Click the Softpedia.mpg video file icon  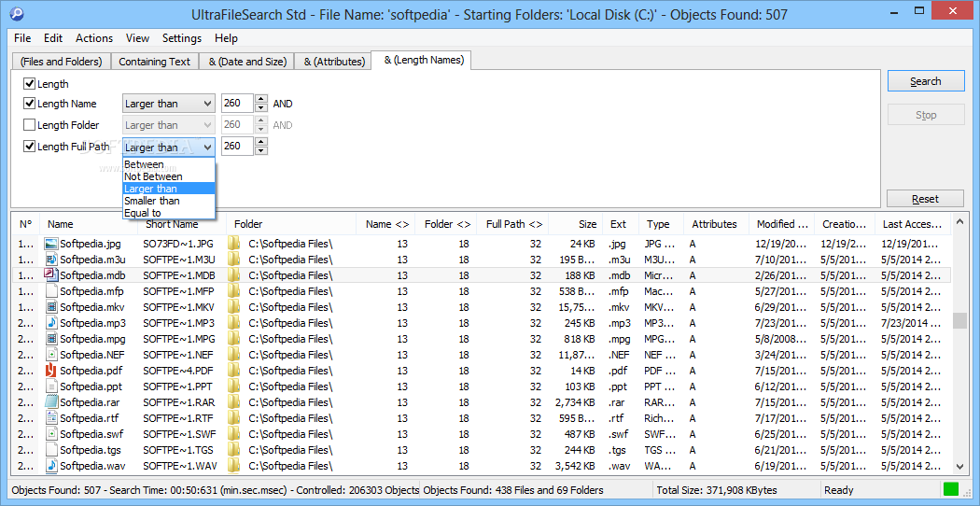click(51, 338)
